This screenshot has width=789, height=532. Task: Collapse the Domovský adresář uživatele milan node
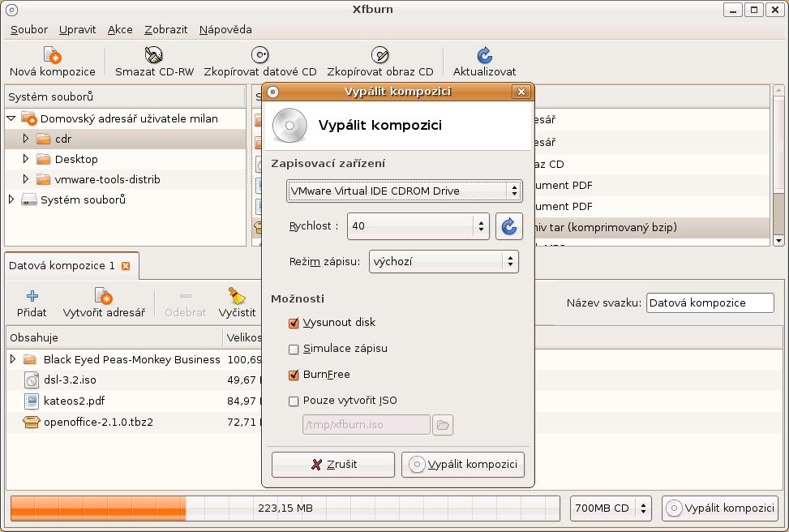click(x=11, y=118)
